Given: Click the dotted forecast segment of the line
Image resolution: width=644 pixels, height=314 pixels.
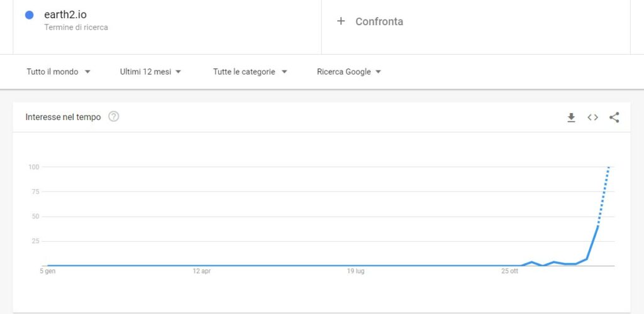Looking at the screenshot, I should [604, 195].
